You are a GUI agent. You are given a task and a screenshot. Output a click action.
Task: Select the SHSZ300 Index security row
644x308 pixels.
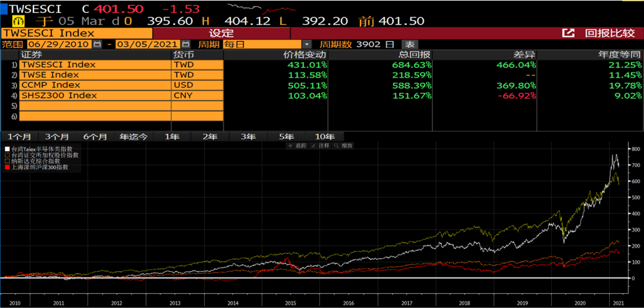[x=95, y=96]
